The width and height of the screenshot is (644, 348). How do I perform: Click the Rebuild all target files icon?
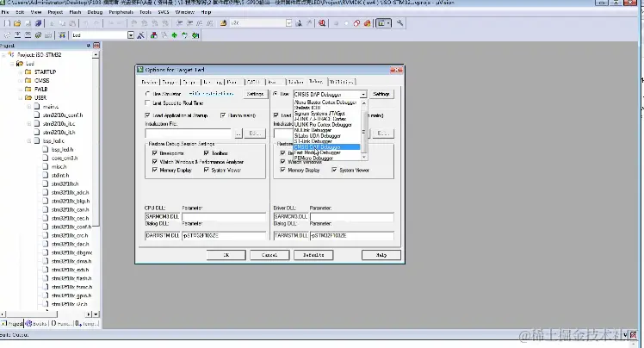28,35
